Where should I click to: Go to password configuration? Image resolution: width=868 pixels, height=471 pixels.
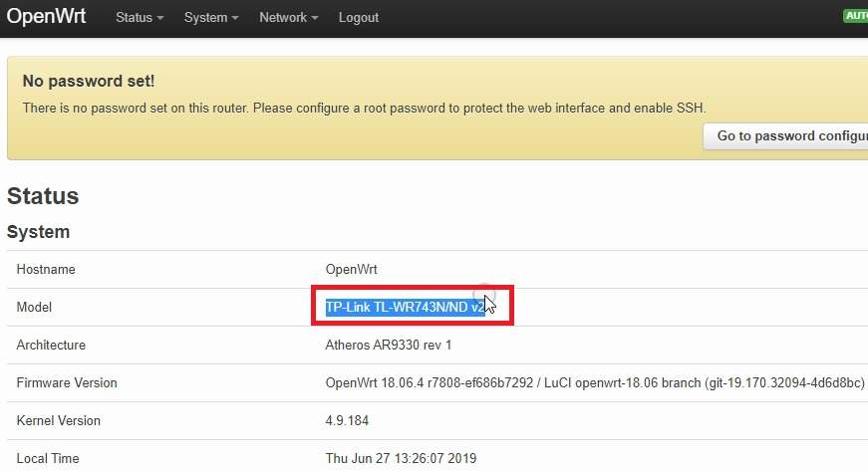[x=787, y=136]
